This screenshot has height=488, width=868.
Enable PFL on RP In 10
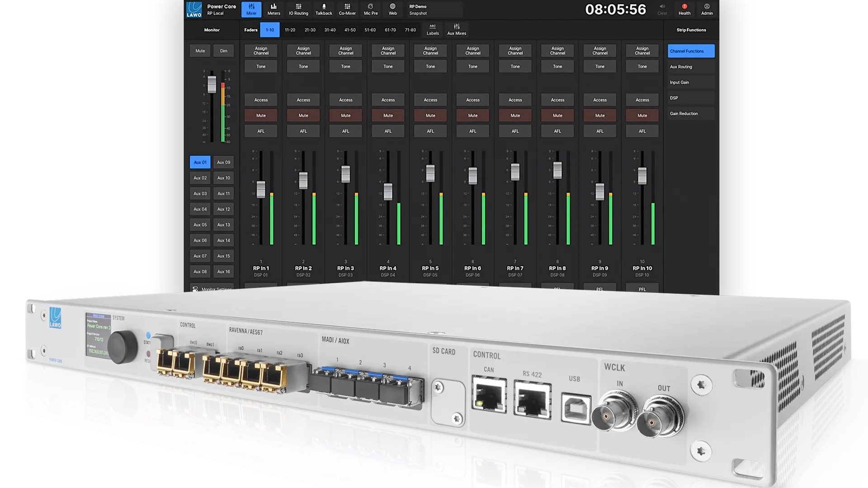click(x=642, y=289)
